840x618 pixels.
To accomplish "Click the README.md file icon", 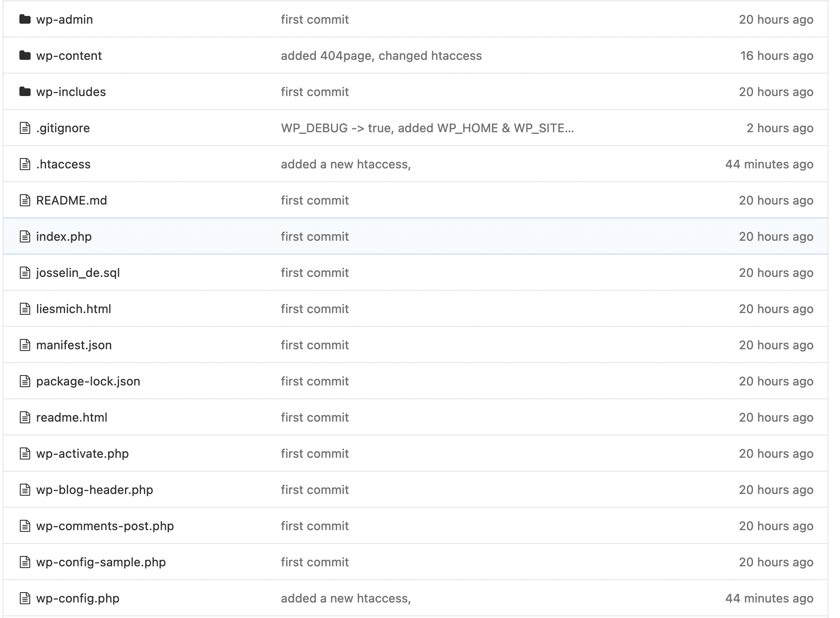I will coord(25,200).
